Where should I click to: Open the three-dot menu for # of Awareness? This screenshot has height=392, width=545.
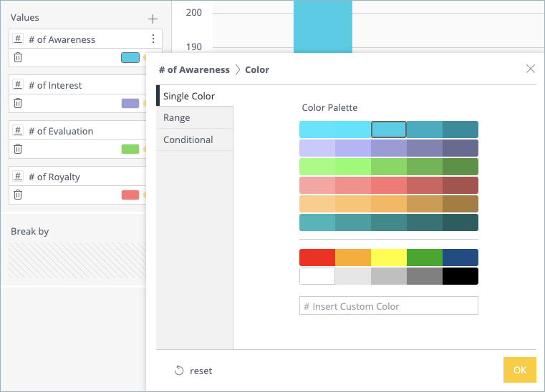(153, 39)
